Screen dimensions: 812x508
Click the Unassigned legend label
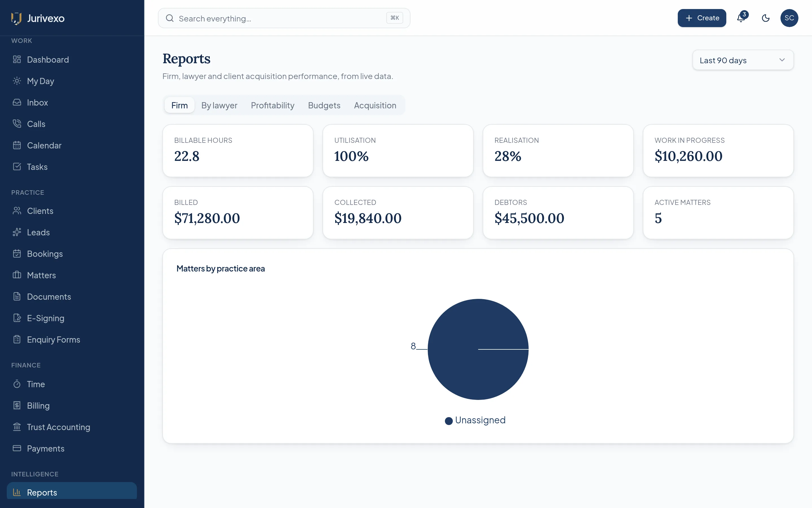[x=480, y=420]
